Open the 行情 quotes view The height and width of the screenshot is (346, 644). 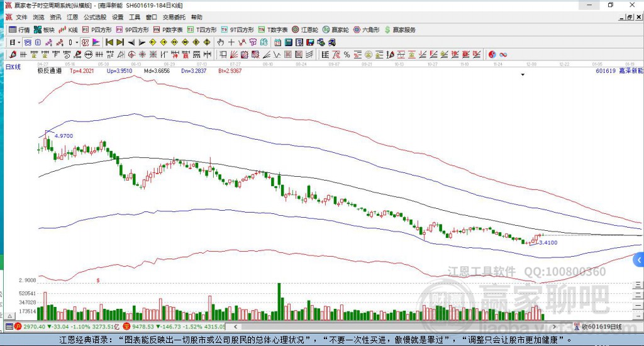[19, 30]
